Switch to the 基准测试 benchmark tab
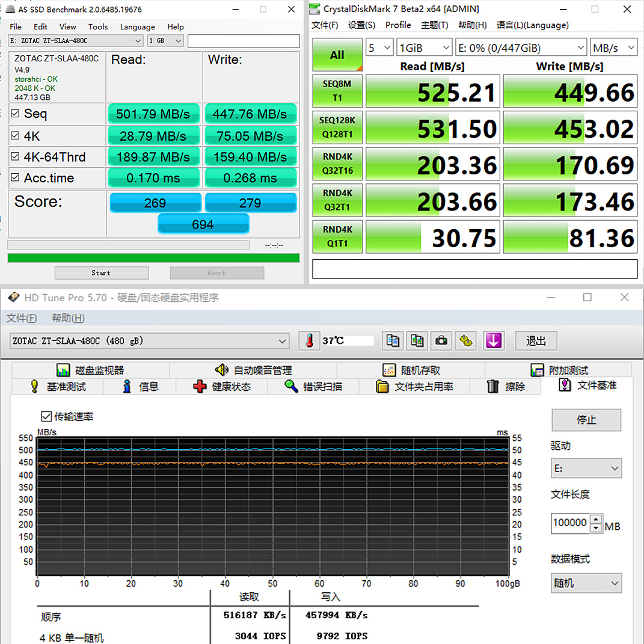The height and width of the screenshot is (644, 644). pos(58,387)
